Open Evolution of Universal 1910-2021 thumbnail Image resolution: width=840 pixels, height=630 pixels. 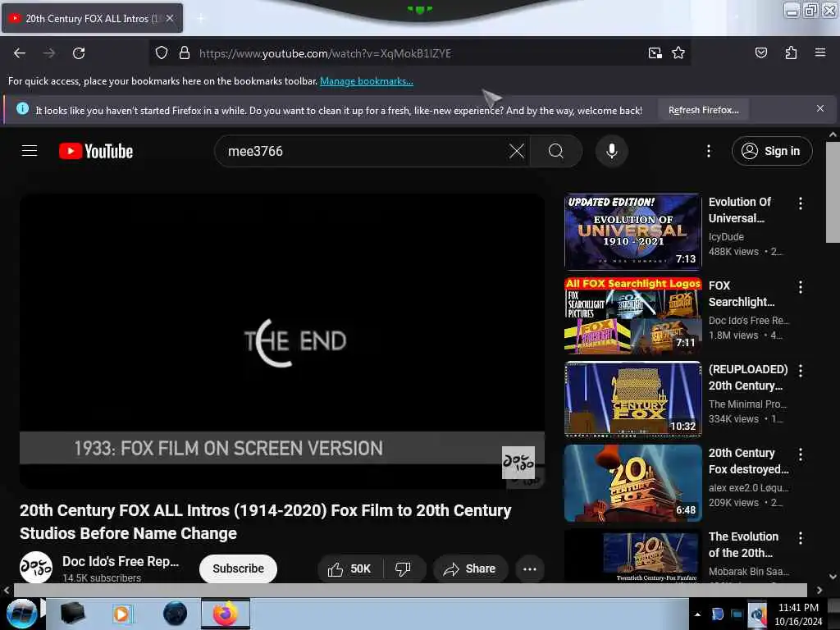(x=632, y=232)
